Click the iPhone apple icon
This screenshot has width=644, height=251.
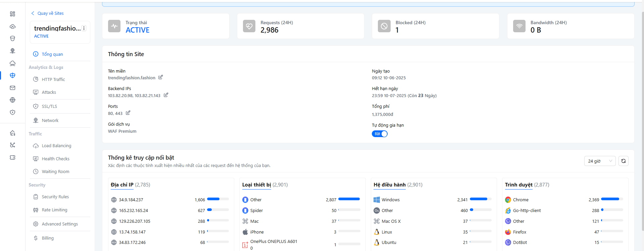[x=245, y=232]
